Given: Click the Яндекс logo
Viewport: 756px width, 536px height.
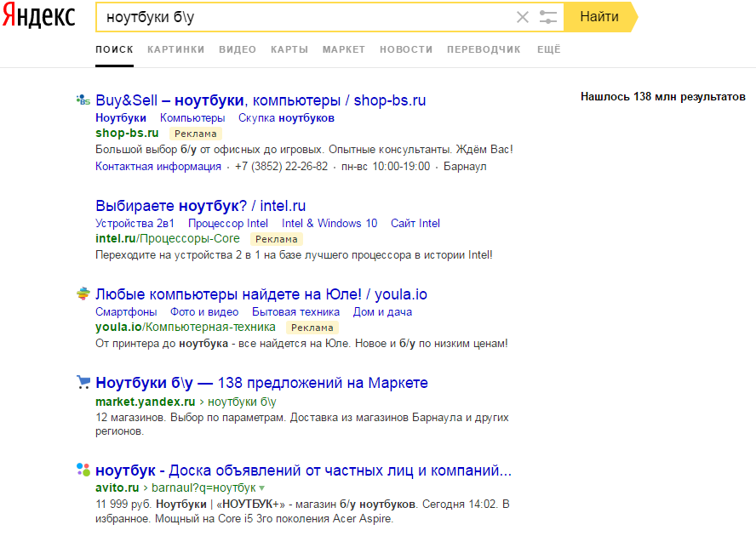Looking at the screenshot, I should click(x=38, y=17).
